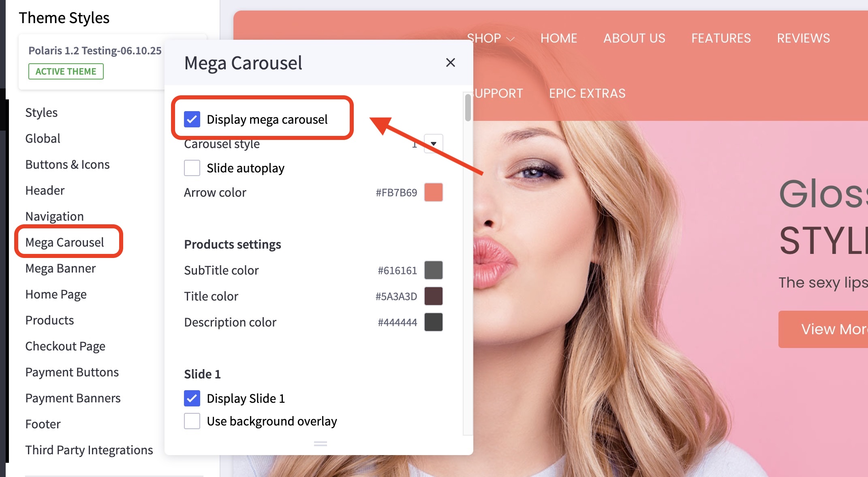Check Use background overlay option

[x=192, y=421]
